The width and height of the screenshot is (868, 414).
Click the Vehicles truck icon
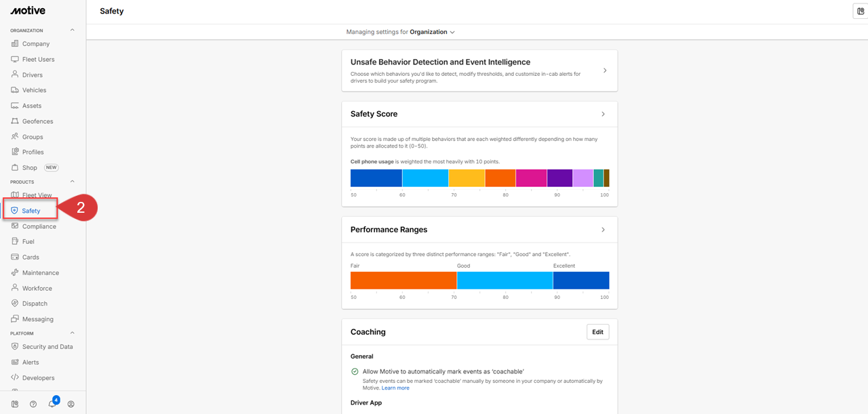coord(15,90)
